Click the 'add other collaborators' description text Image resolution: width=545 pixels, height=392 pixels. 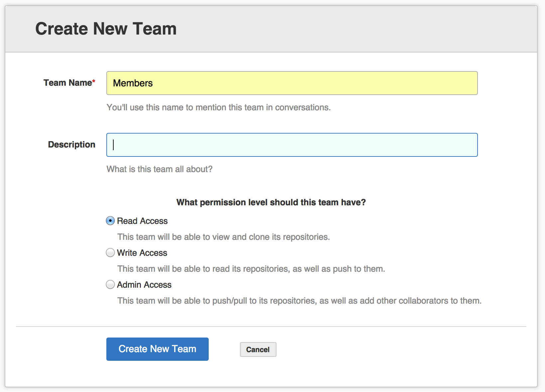click(x=299, y=301)
